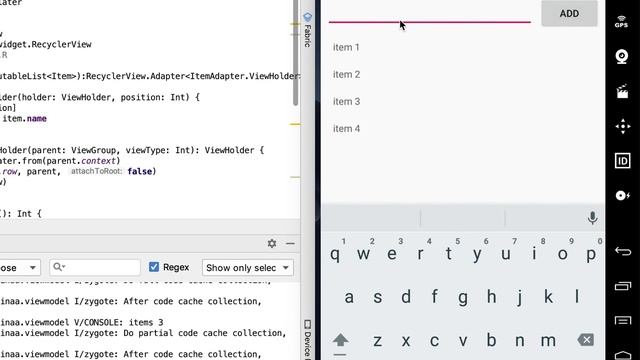Screen dimensions: 640x360
Task: Tap the "s" key on keyboard
Action: 378,297
